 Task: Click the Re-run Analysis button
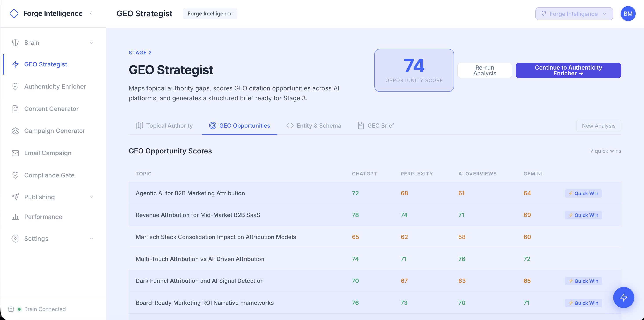point(485,70)
